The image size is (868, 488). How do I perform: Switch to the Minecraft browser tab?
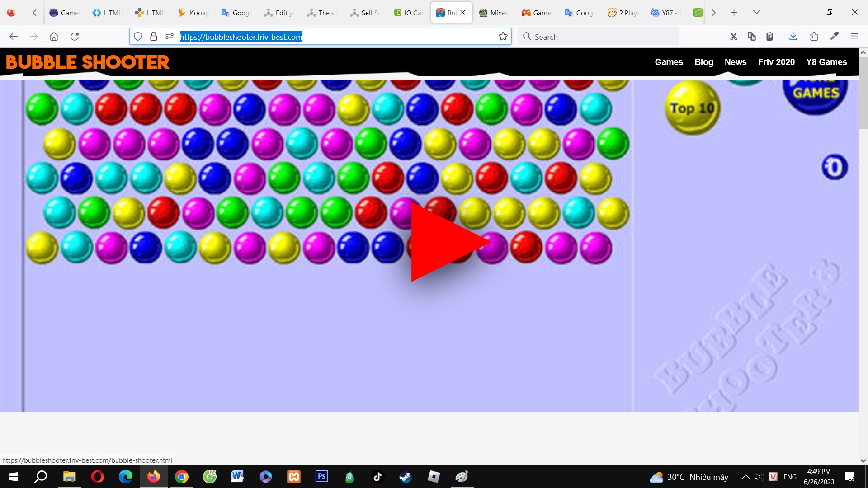(494, 12)
